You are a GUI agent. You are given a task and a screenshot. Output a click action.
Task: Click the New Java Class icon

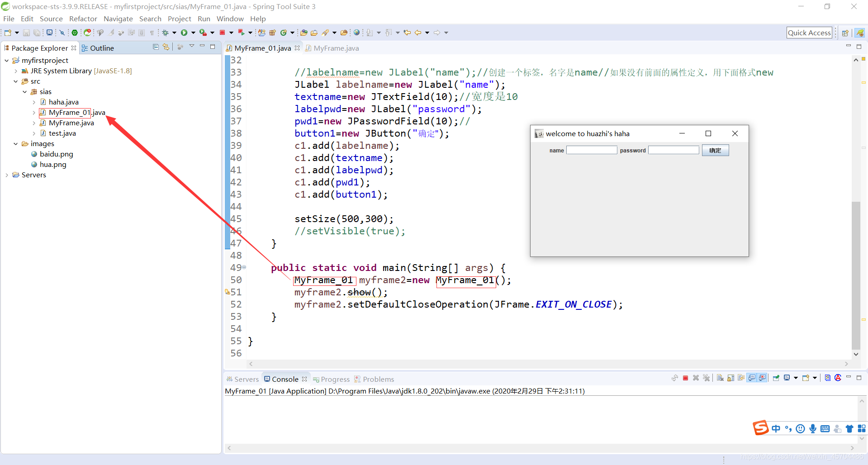(283, 33)
